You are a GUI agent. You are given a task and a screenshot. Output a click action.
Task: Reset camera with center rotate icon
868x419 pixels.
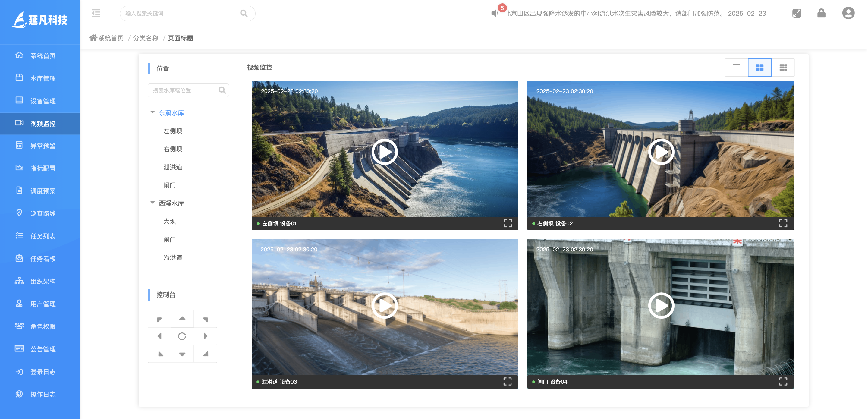pos(182,336)
